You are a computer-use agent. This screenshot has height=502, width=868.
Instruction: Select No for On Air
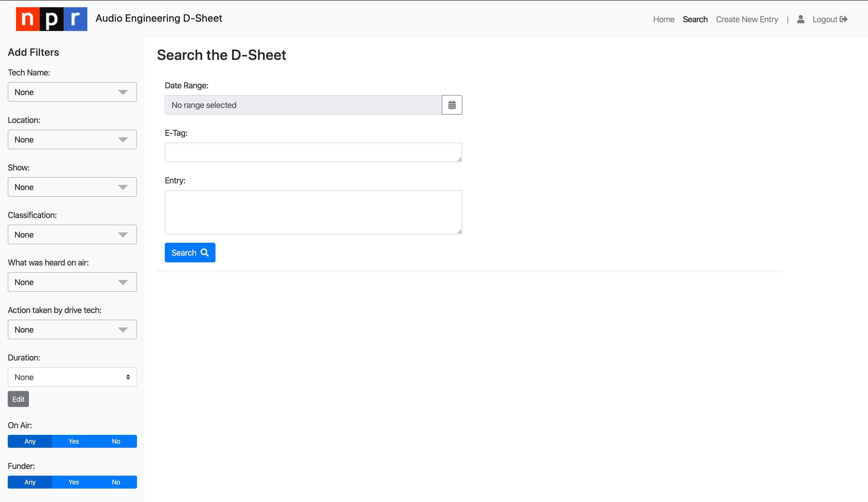pyautogui.click(x=116, y=441)
